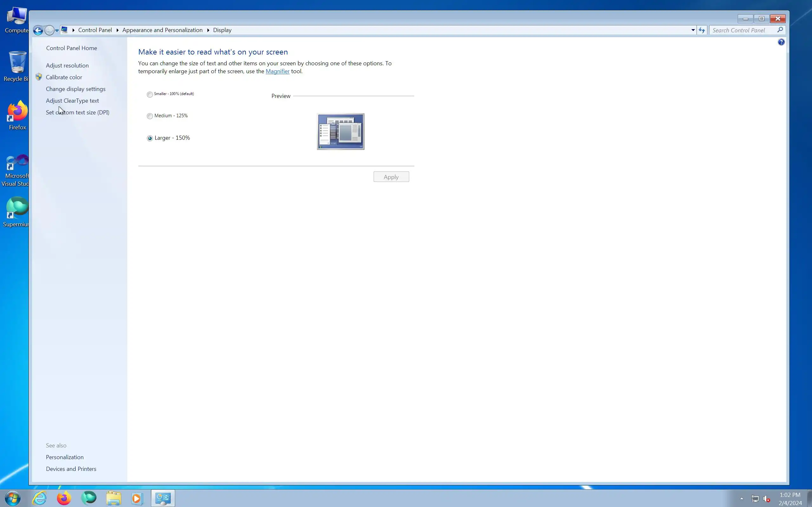Select the Smaller - 100% (default) option
This screenshot has height=507, width=812.
click(x=150, y=94)
